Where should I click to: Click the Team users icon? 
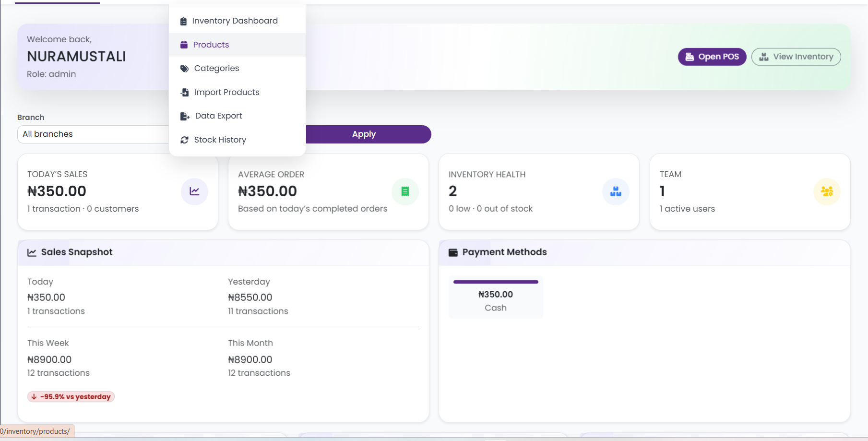[826, 191]
